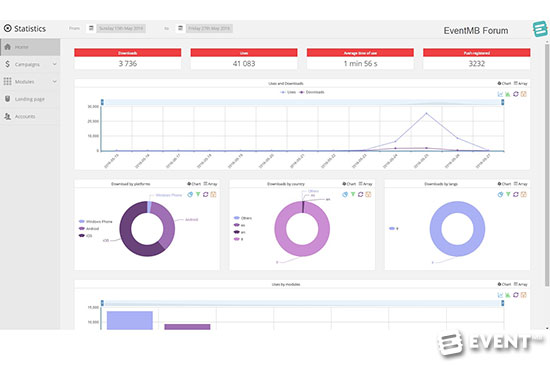Click the From date field

121,28
